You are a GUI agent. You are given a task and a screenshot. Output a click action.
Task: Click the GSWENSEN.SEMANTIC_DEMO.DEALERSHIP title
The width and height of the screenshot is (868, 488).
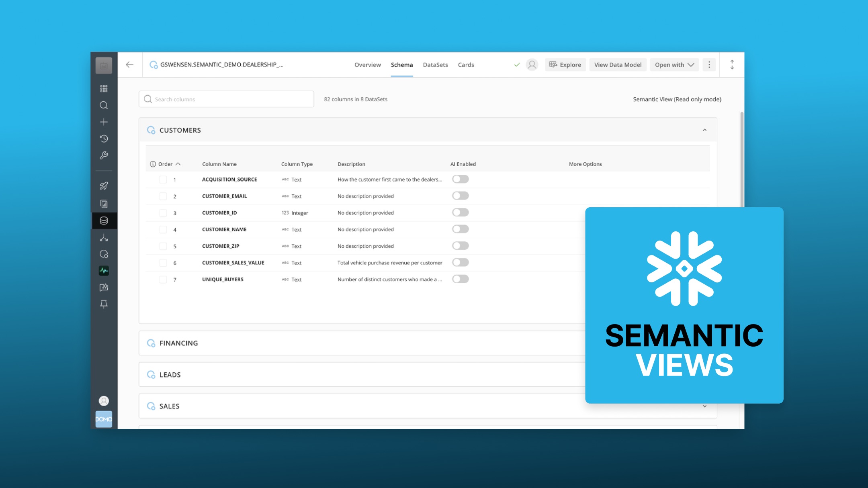point(221,65)
